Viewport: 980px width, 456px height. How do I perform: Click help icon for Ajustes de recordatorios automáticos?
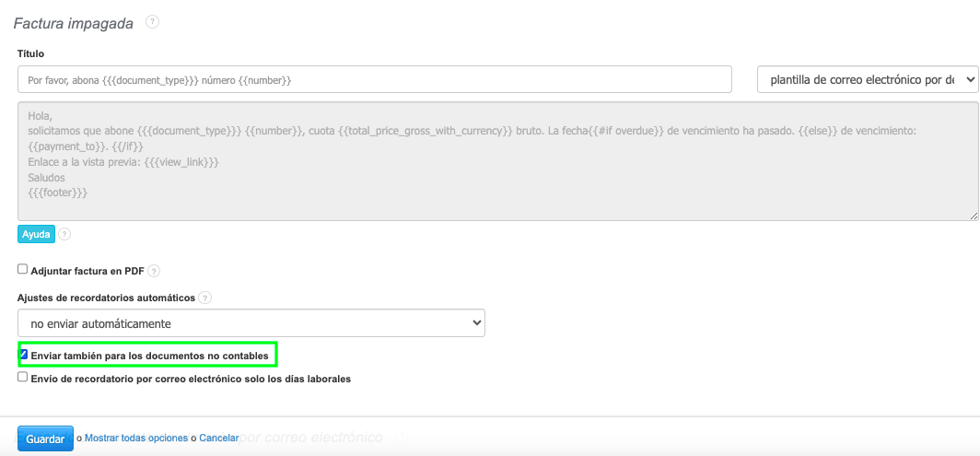pyautogui.click(x=204, y=298)
